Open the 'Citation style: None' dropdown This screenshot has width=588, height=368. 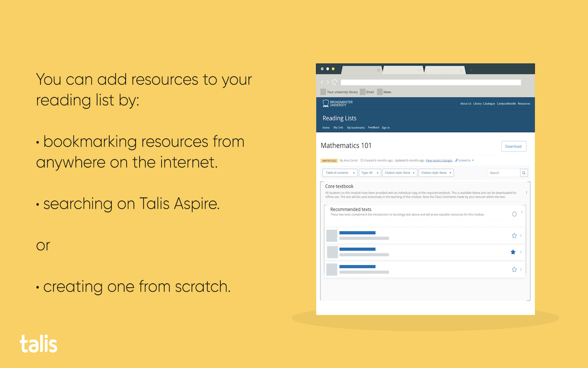[399, 172]
